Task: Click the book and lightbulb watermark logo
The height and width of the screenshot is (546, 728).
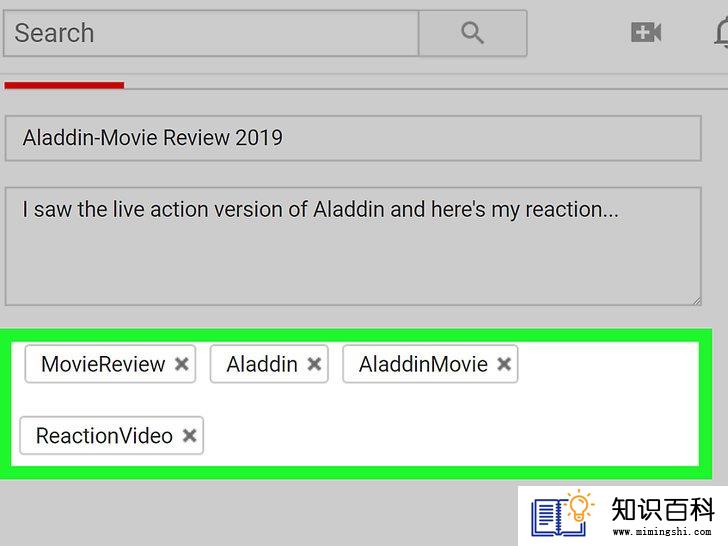Action: coord(563,514)
